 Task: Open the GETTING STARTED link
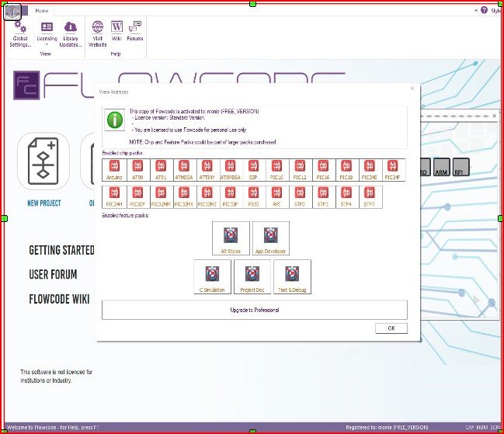click(61, 250)
